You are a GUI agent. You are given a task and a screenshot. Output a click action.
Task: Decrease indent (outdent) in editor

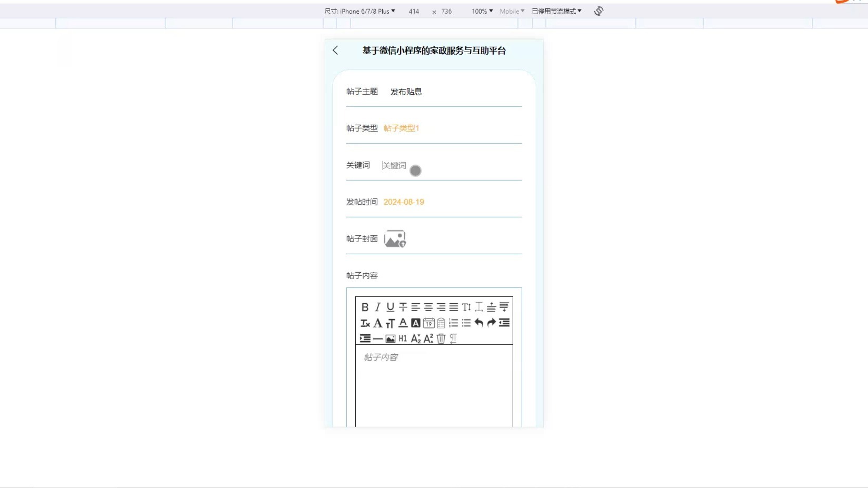coord(504,323)
